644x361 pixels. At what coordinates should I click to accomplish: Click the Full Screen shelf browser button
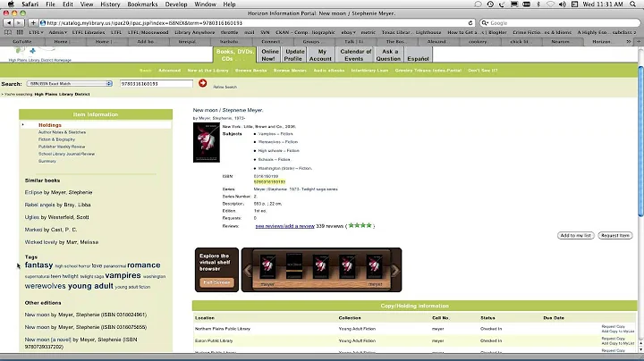coord(216,282)
